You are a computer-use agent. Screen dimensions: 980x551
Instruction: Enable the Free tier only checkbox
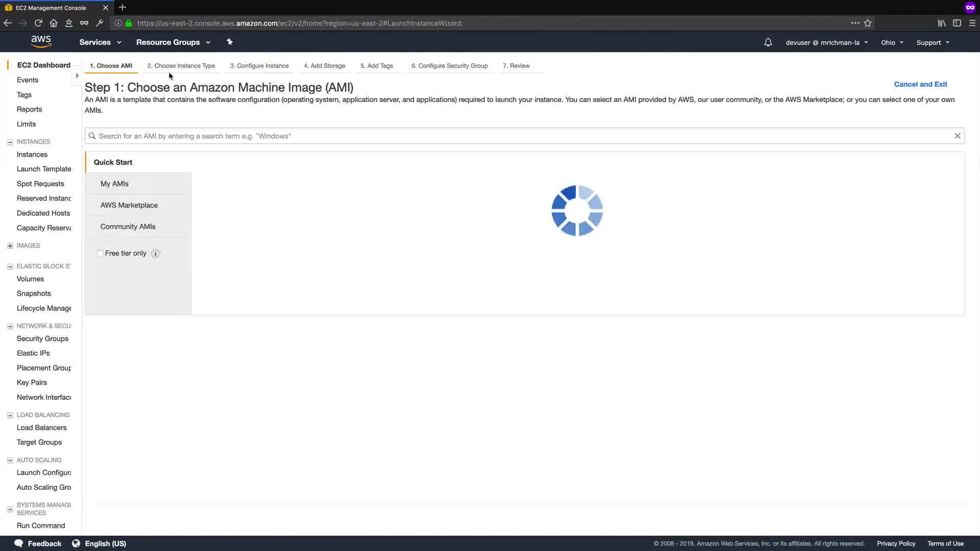[101, 253]
